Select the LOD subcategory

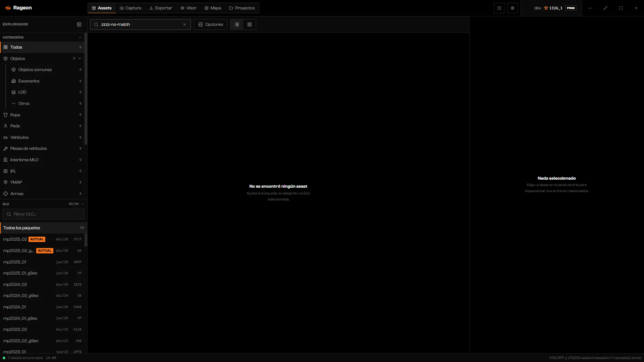[x=46, y=92]
